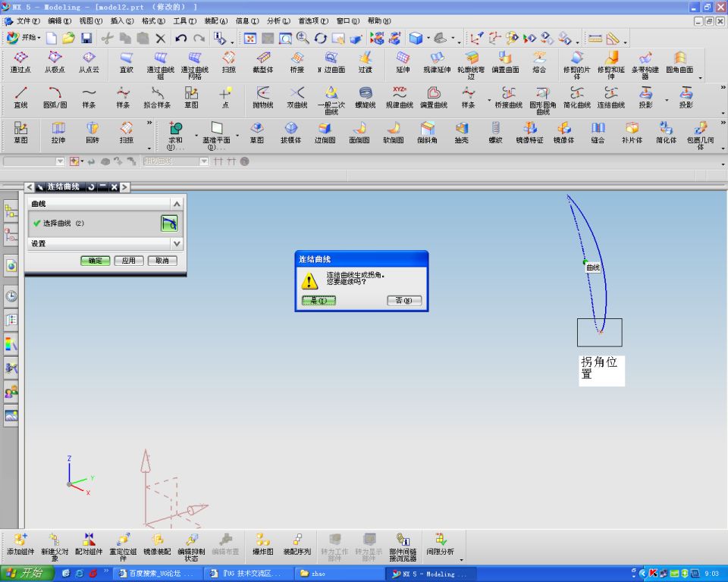728x582 pixels.
Task: Collapse the 曲线 section in dialog
Action: pos(177,204)
